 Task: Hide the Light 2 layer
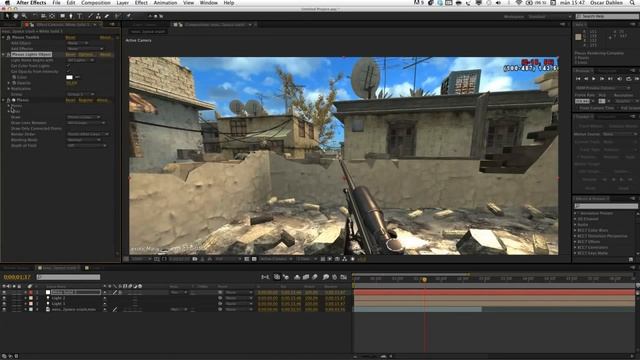[x=4, y=298]
